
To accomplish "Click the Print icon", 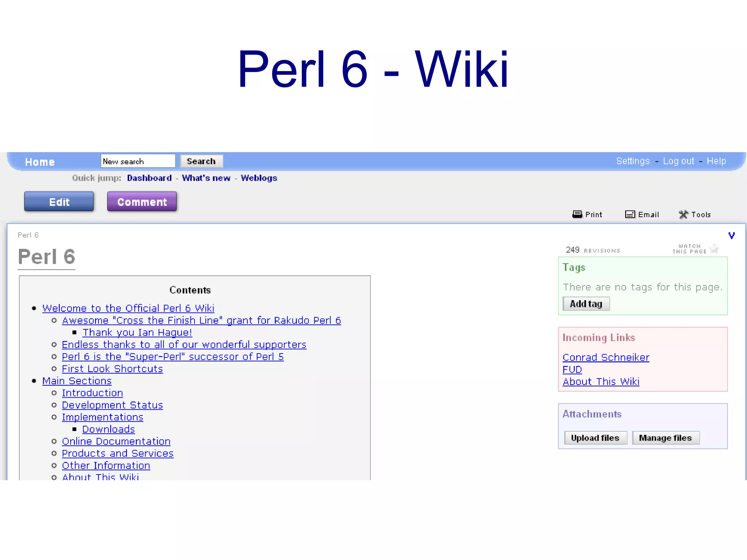I will click(x=577, y=214).
